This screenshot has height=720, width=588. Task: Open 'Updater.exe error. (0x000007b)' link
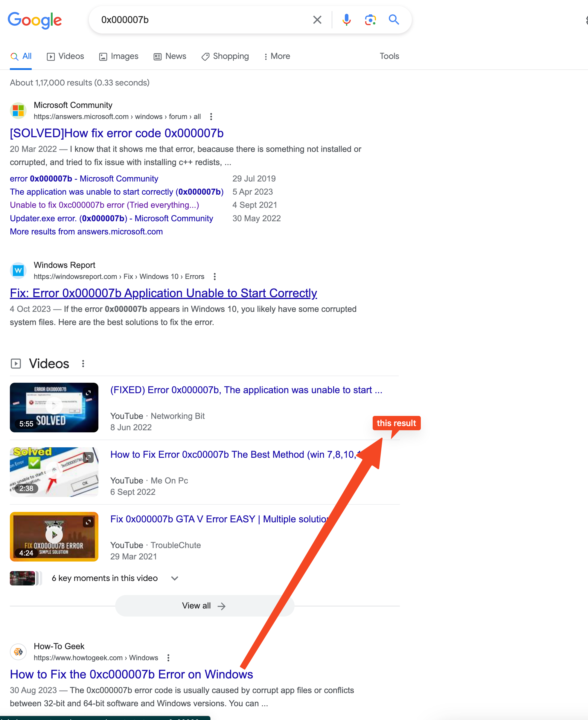(112, 219)
